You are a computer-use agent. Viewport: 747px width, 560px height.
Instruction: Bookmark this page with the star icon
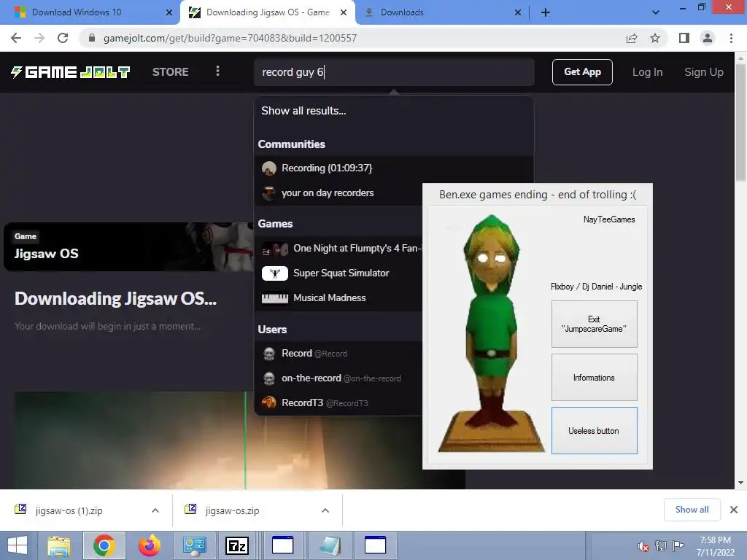tap(655, 38)
